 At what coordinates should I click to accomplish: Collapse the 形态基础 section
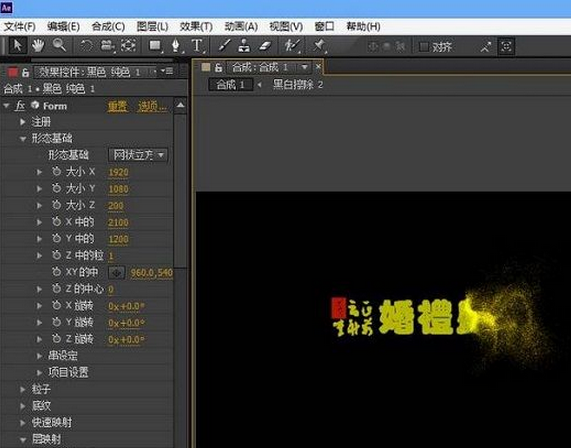23,139
